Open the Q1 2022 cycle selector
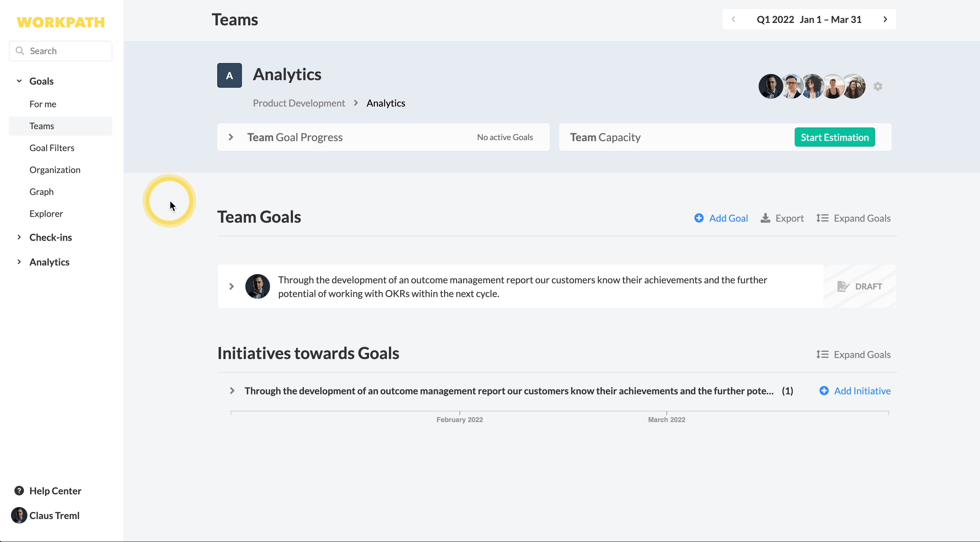980x542 pixels. 809,20
